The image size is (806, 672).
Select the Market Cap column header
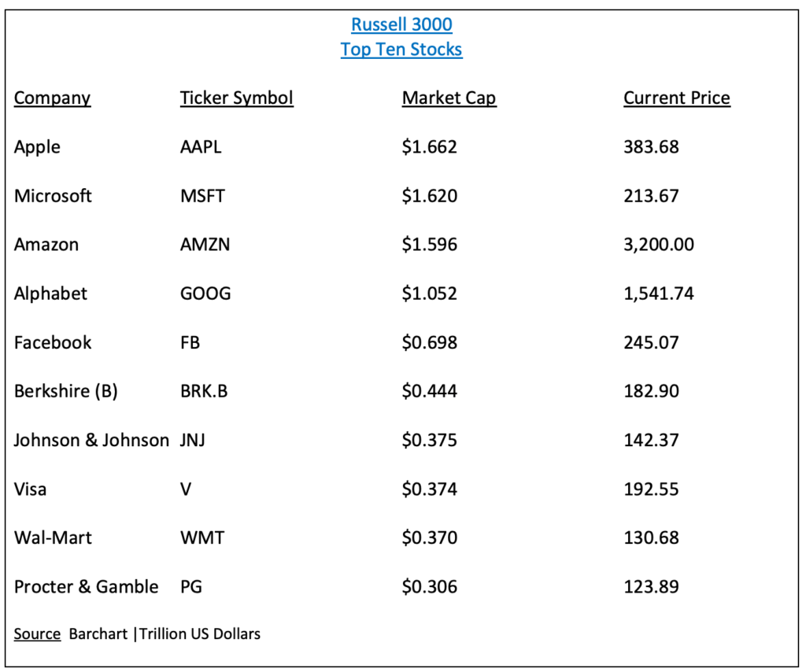pos(449,98)
